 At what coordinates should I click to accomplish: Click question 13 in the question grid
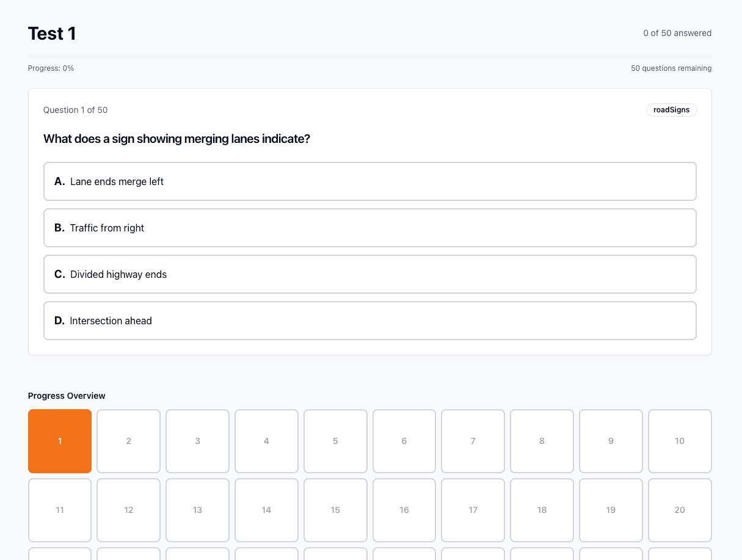197,510
